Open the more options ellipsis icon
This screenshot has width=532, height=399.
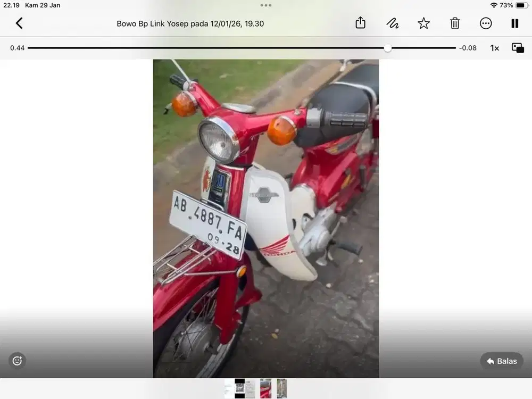(x=486, y=23)
